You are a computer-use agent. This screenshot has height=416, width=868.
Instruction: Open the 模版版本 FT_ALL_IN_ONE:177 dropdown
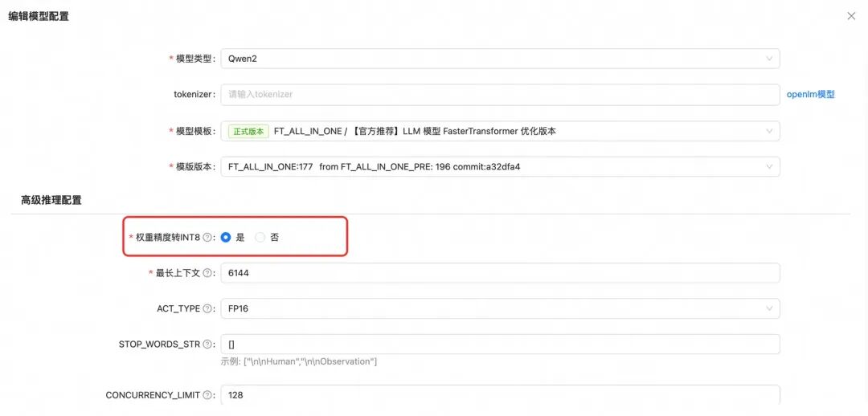click(500, 166)
